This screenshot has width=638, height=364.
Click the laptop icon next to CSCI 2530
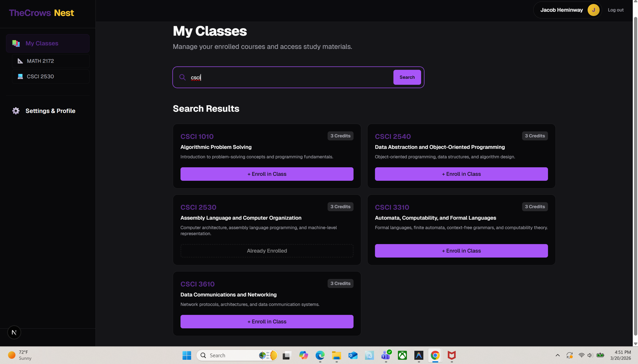click(20, 76)
